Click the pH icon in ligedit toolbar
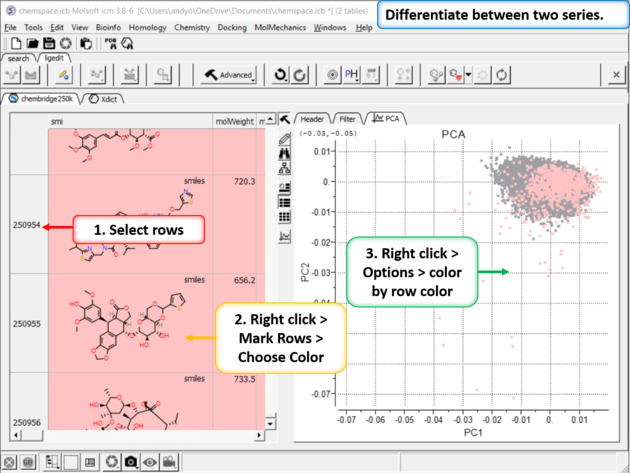This screenshot has height=473, width=630. (x=352, y=75)
